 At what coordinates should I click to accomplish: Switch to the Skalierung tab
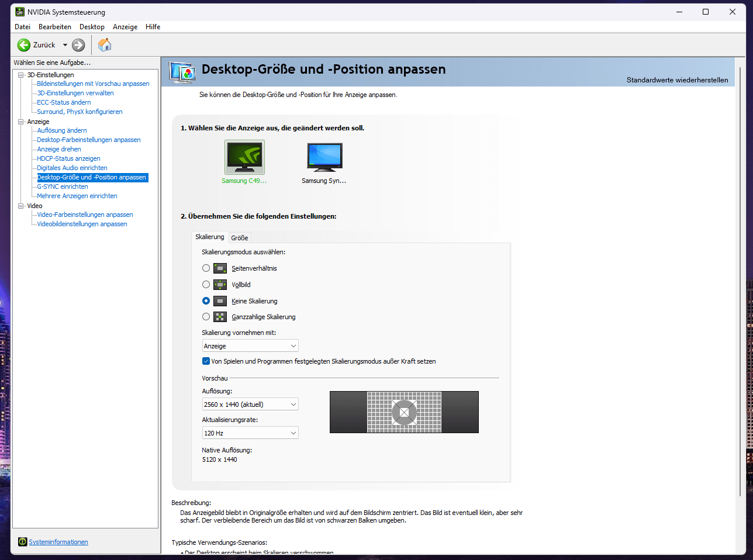(x=210, y=237)
